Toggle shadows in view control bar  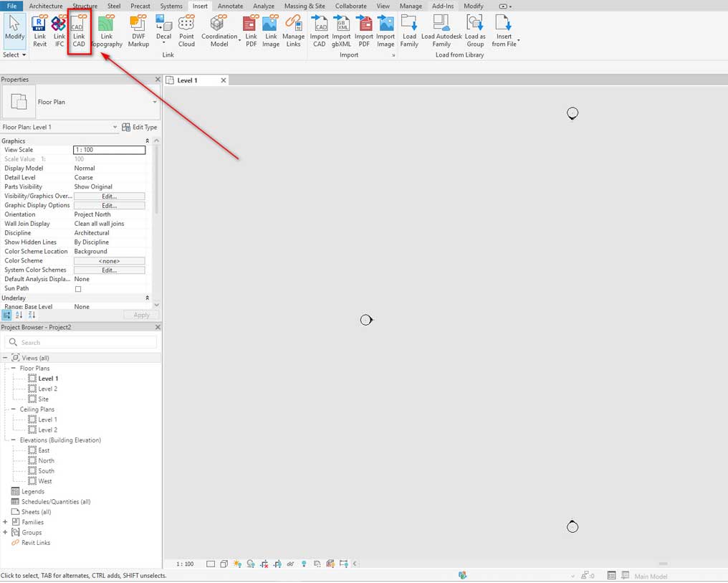(251, 564)
